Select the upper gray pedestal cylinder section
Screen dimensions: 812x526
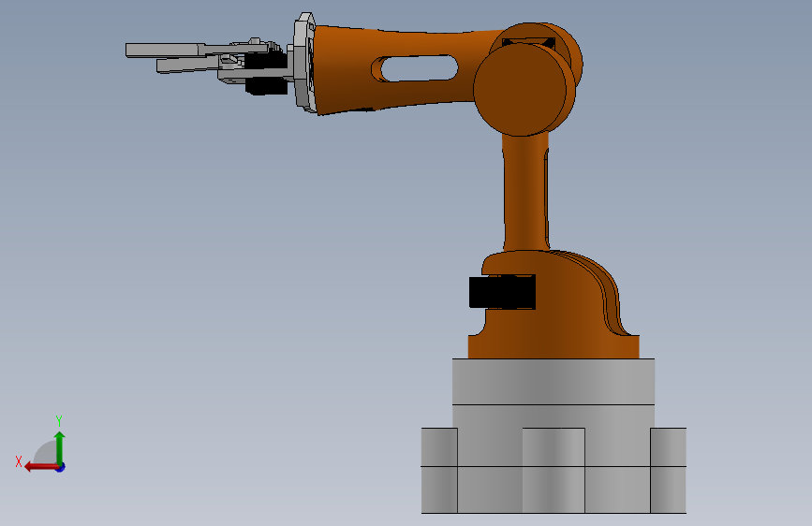coord(554,381)
